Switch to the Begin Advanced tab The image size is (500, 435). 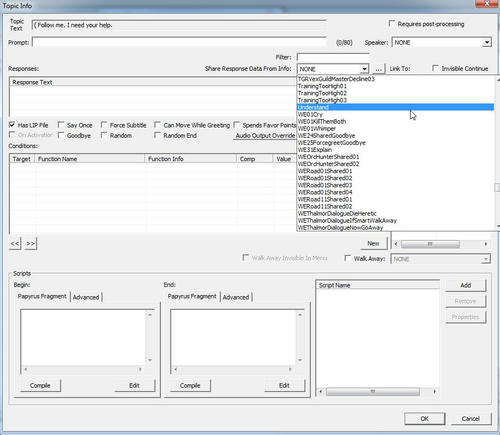86,297
